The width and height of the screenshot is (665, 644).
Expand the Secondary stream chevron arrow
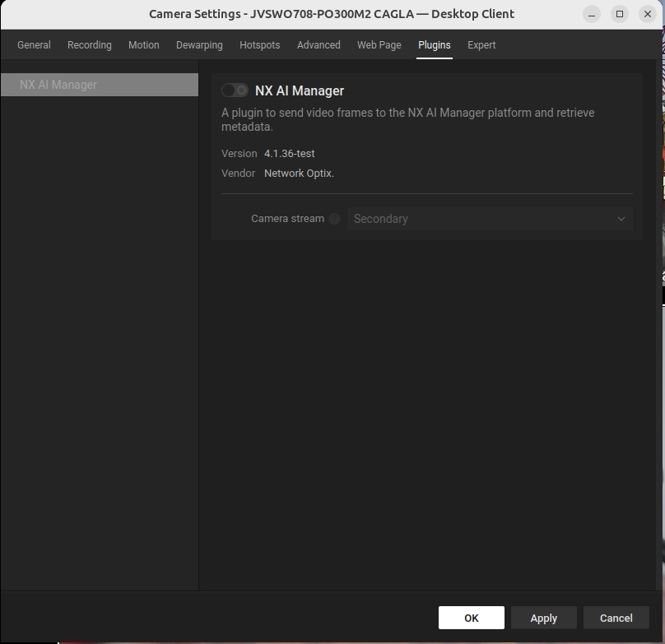click(621, 219)
